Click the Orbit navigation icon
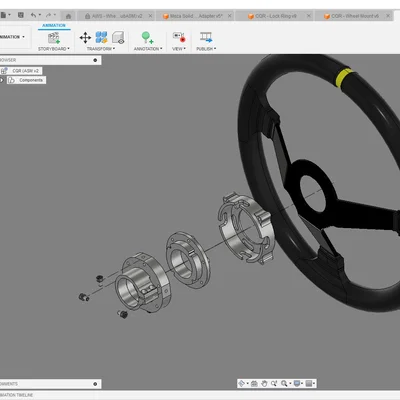The image size is (400, 400). pyautogui.click(x=241, y=383)
